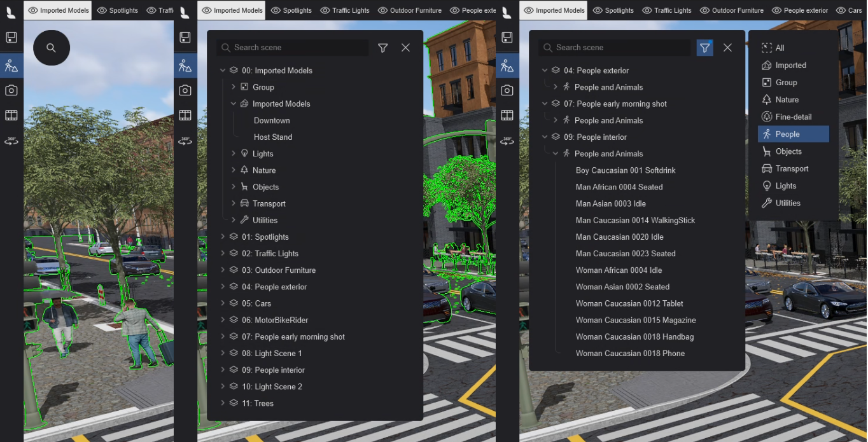
Task: Click the highlighted blue filter funnel button
Action: coord(704,48)
